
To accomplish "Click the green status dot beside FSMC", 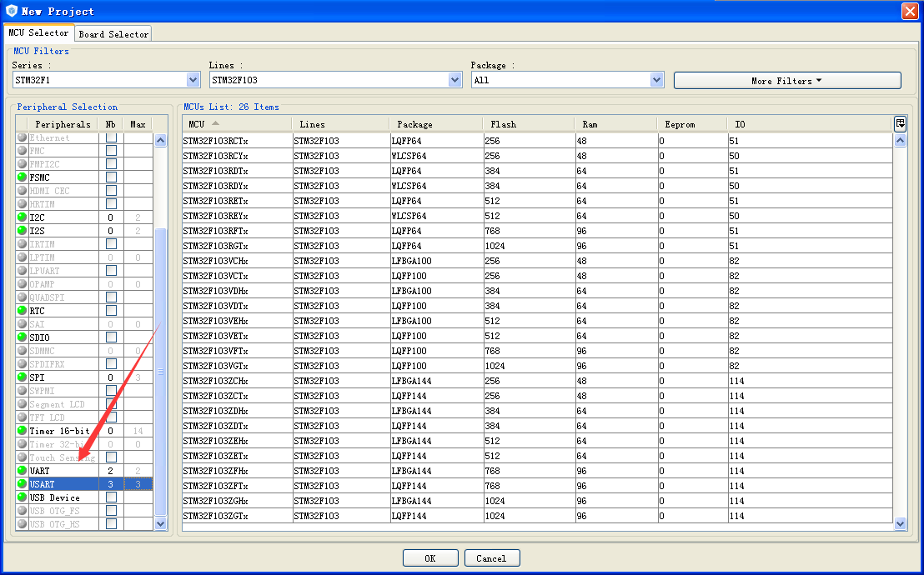I will (x=22, y=177).
